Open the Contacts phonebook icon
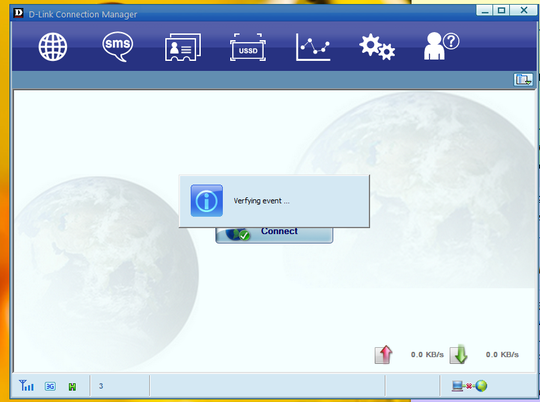Image resolution: width=540 pixels, height=402 pixels. pyautogui.click(x=183, y=47)
